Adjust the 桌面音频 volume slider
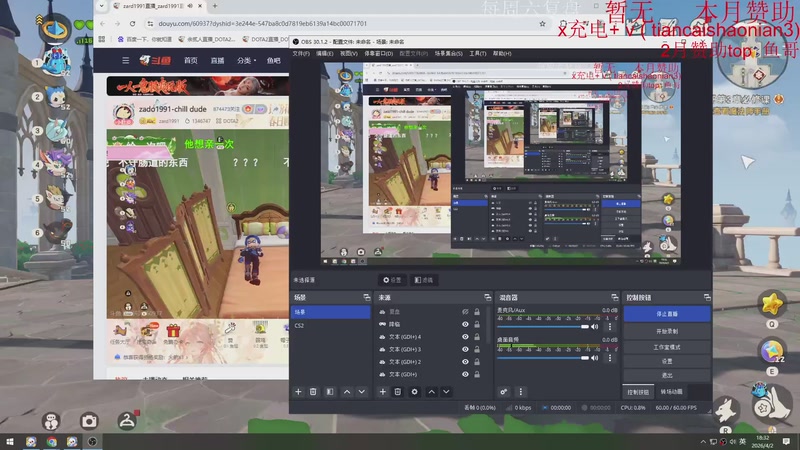800x450 pixels. (x=543, y=358)
